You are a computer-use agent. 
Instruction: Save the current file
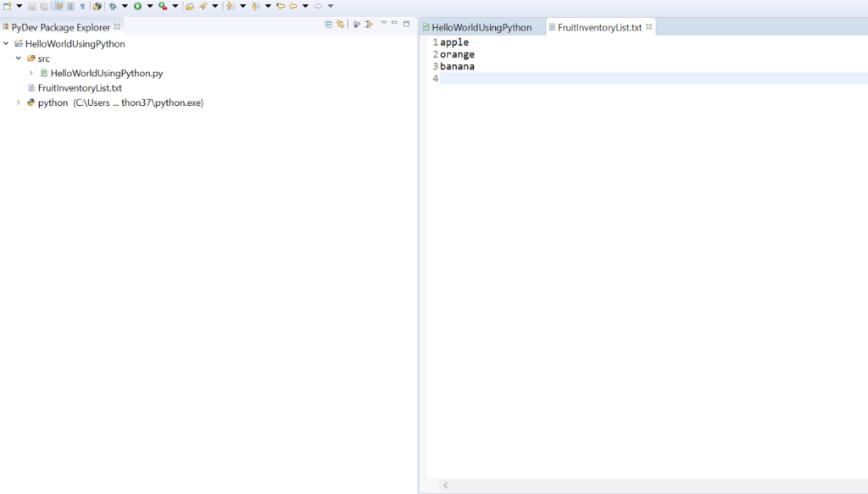tap(31, 5)
